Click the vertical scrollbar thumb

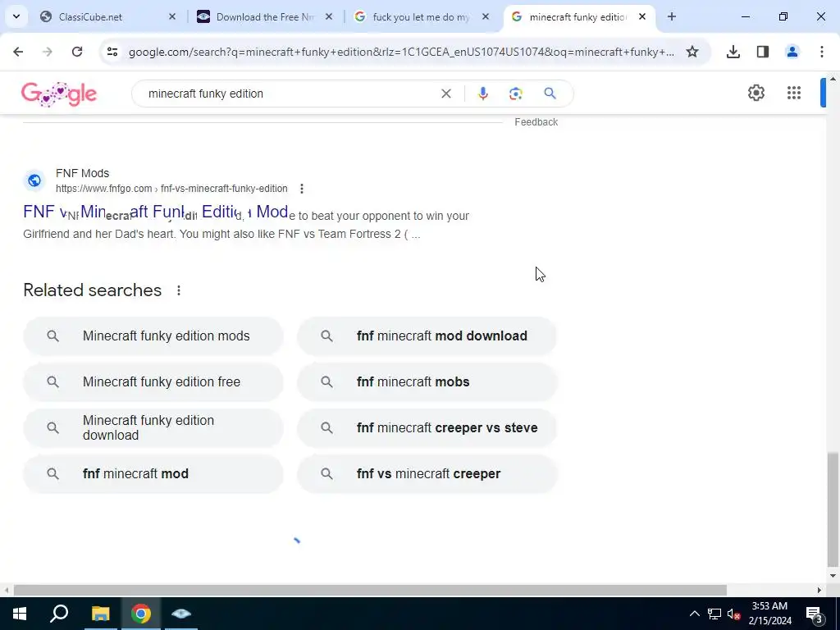click(x=833, y=509)
